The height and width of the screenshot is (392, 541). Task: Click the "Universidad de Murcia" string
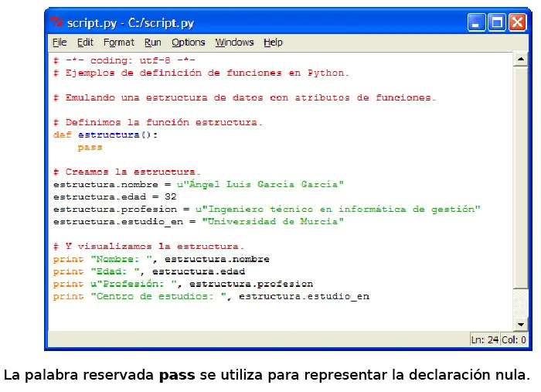tap(273, 221)
